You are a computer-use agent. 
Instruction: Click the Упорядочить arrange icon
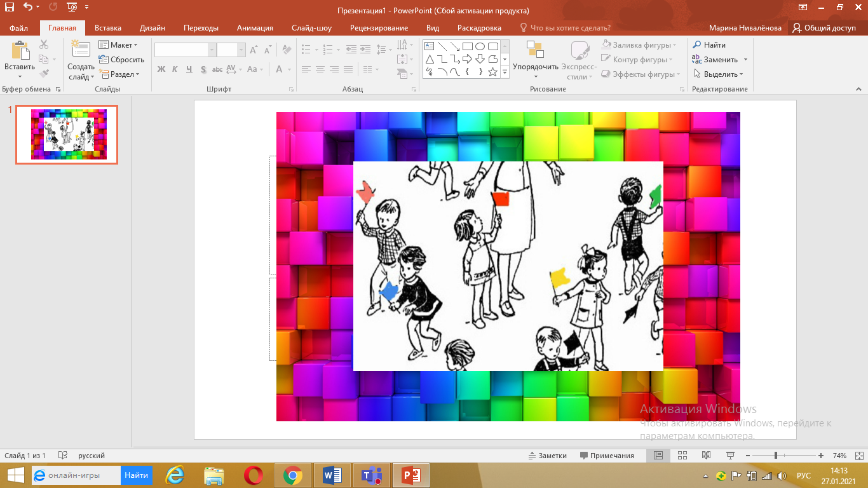tap(535, 50)
